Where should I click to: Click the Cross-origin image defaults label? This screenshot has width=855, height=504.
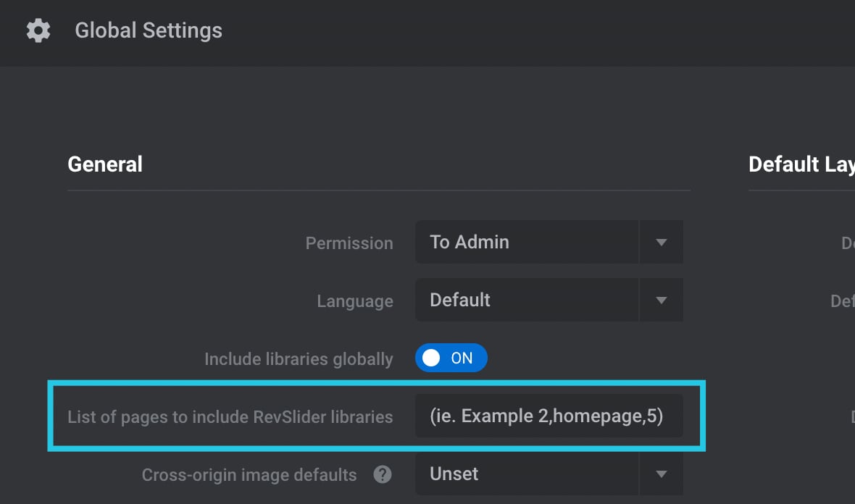pos(249,474)
